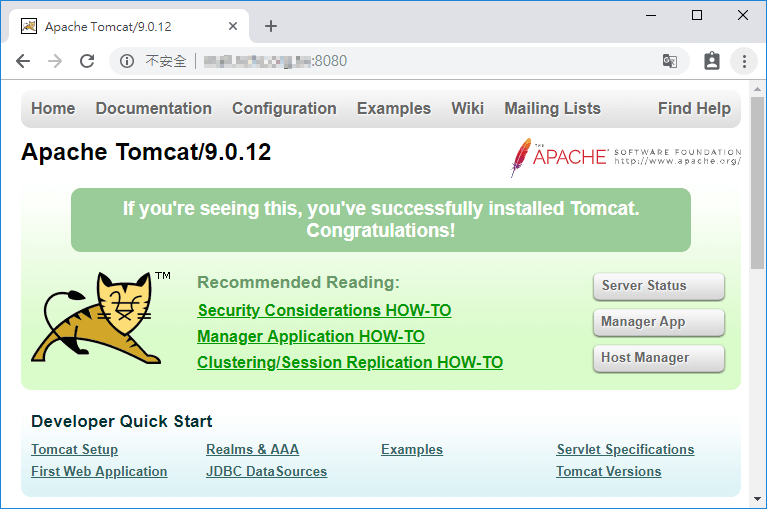
Task: View site info for not-secure warning icon
Action: [x=127, y=61]
